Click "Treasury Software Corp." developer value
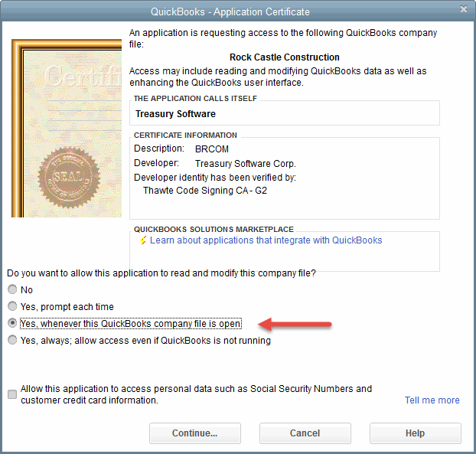The image size is (476, 454). pos(246,164)
